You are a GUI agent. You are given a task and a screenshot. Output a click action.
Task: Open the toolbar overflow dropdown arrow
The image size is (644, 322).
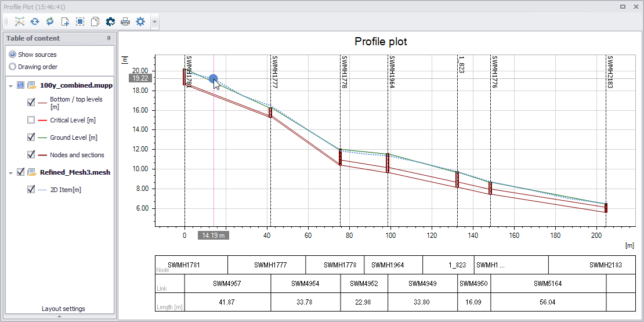[x=154, y=22]
